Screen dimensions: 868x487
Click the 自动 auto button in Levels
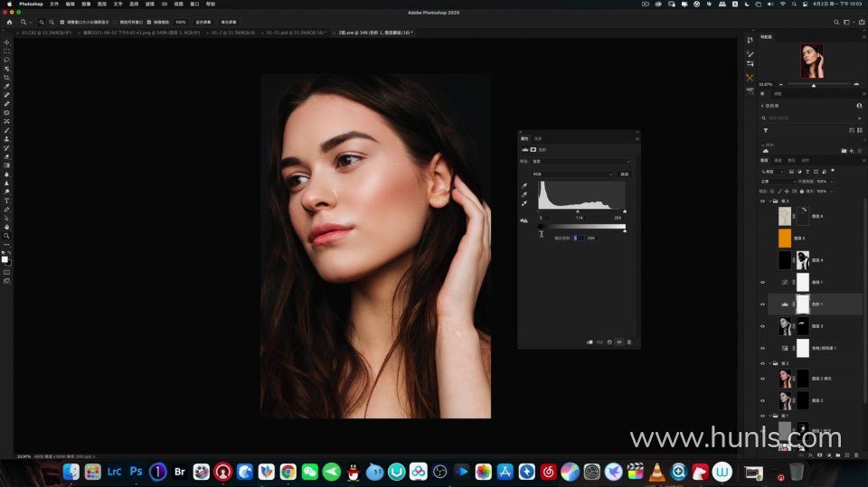coord(624,173)
